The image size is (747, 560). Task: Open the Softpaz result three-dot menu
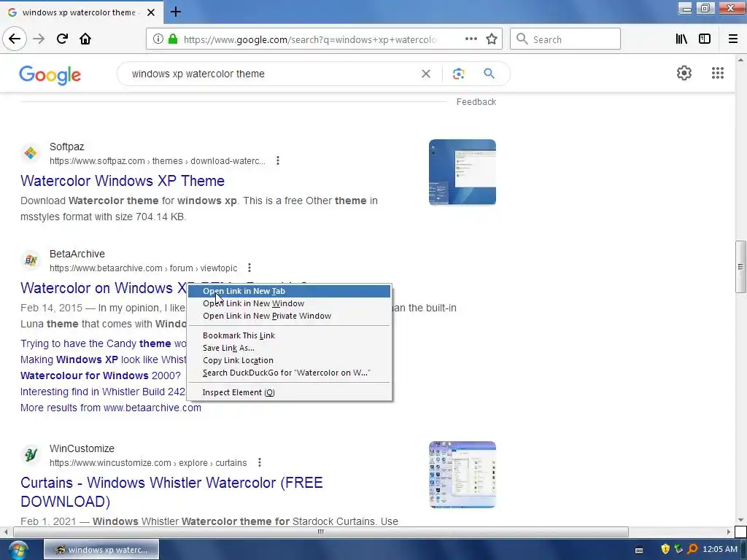278,161
